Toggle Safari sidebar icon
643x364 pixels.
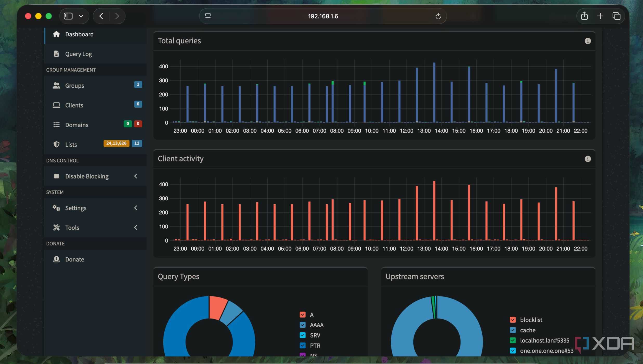click(x=68, y=16)
